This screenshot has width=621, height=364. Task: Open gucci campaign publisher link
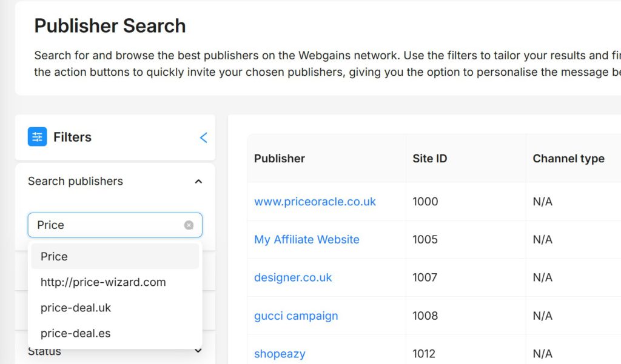[296, 316]
